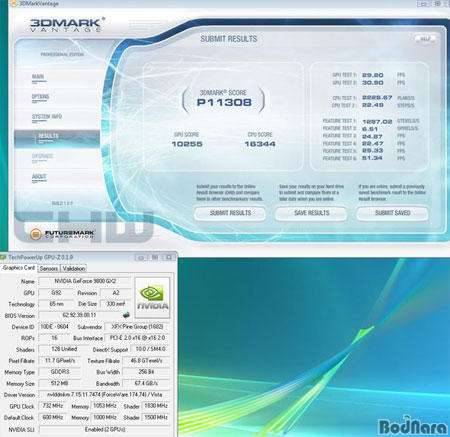The width and height of the screenshot is (450, 437).
Task: Switch to GPU-Z Sensors tab
Action: [49, 268]
